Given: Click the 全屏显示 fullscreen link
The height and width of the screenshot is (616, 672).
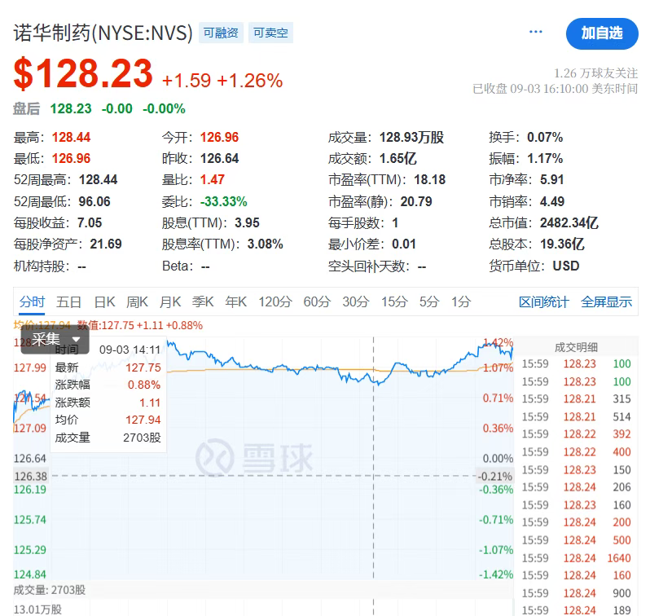Looking at the screenshot, I should pos(606,302).
